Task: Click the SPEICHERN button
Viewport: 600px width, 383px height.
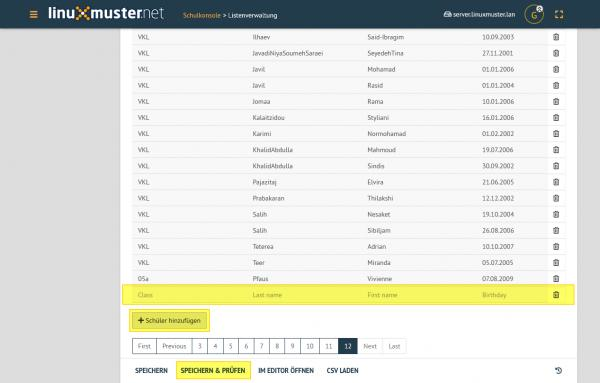Action: tap(151, 370)
